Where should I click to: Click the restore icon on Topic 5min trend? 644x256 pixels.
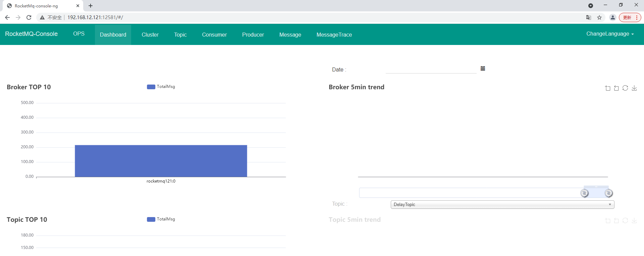625,220
